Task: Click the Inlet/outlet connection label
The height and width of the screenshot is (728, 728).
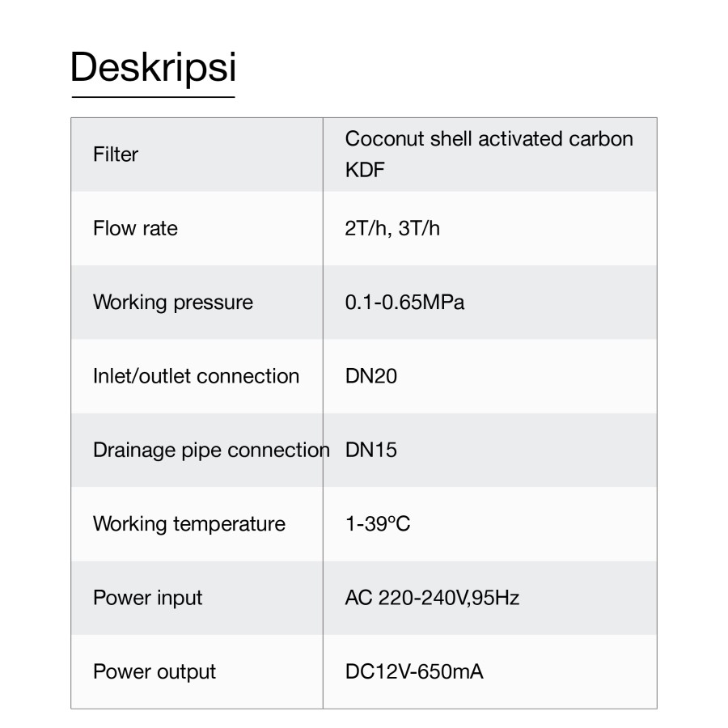Action: point(196,376)
